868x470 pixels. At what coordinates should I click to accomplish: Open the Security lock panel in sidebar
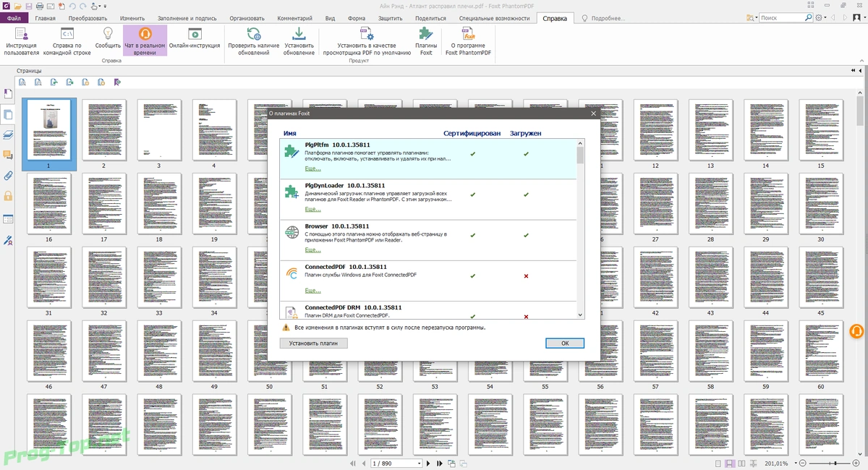[x=8, y=195]
